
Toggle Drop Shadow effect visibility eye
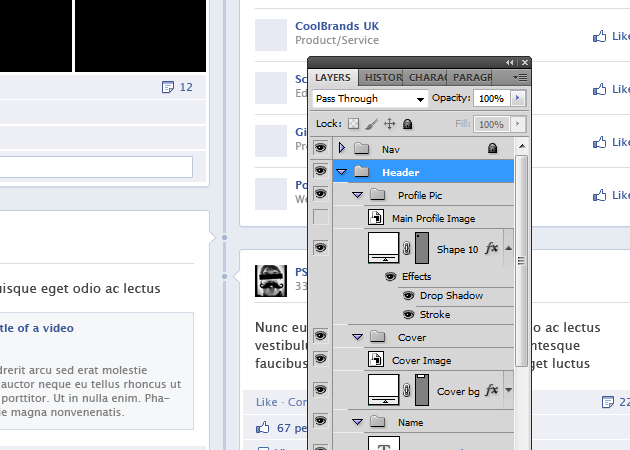408,296
